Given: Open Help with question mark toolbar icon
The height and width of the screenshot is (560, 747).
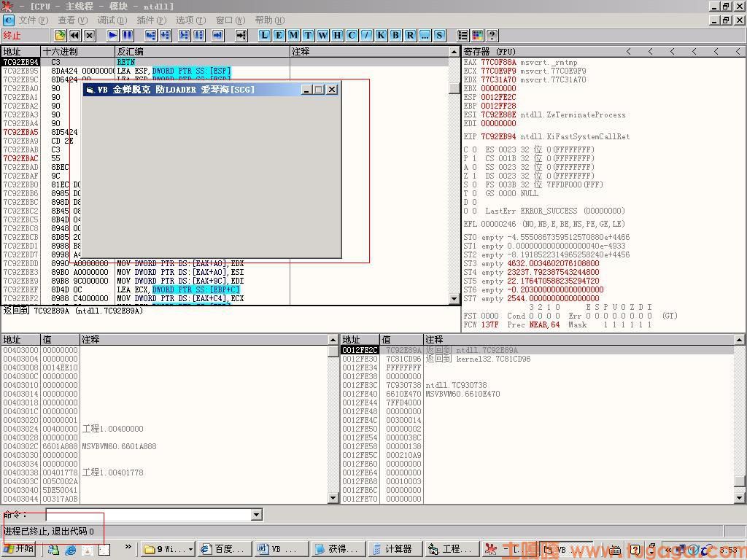Looking at the screenshot, I should (x=492, y=35).
